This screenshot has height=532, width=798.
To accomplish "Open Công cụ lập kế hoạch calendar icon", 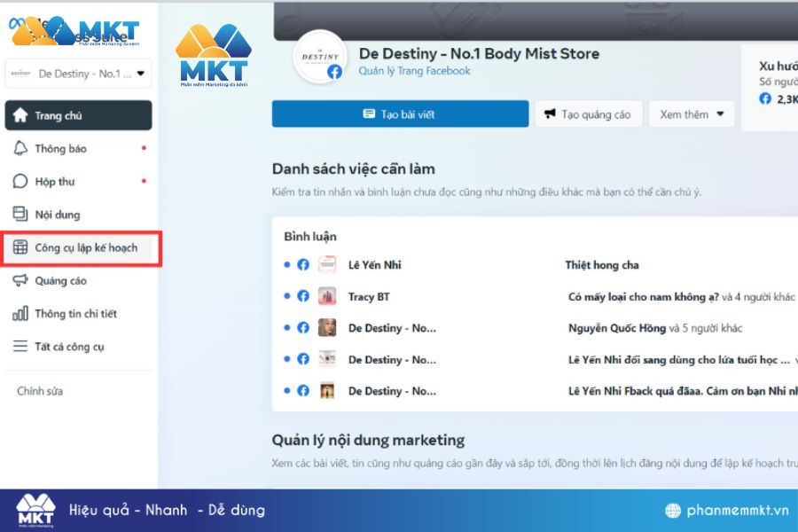I will tap(20, 246).
